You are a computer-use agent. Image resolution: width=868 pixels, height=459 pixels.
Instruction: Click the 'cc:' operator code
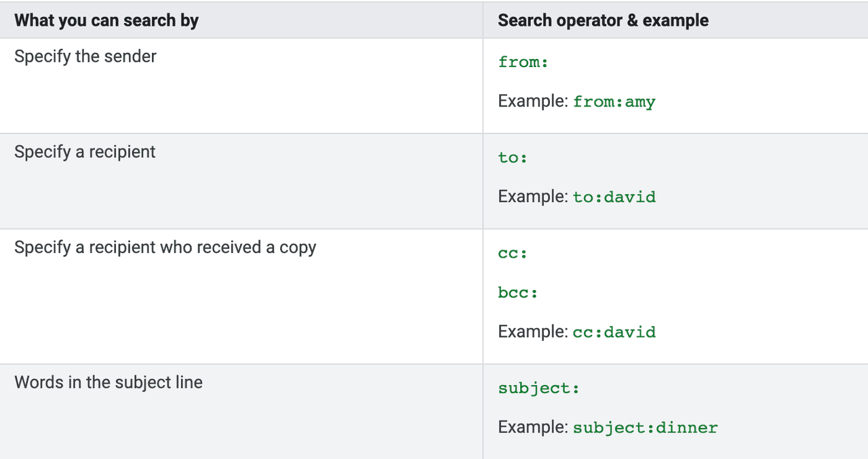click(513, 253)
